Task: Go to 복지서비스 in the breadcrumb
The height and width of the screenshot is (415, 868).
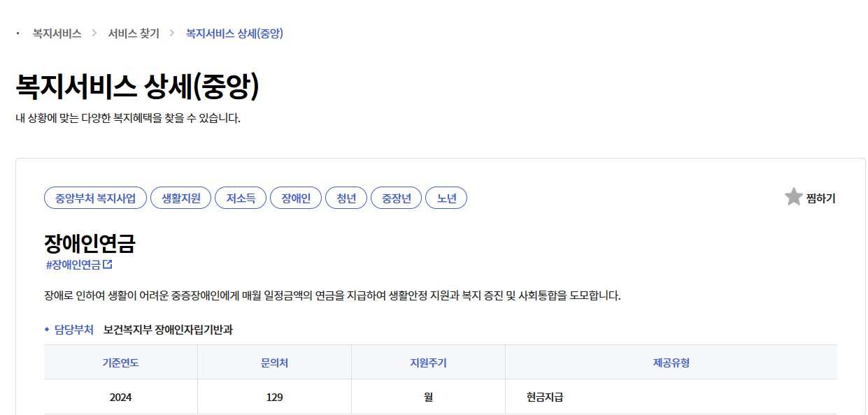Action: [x=57, y=33]
